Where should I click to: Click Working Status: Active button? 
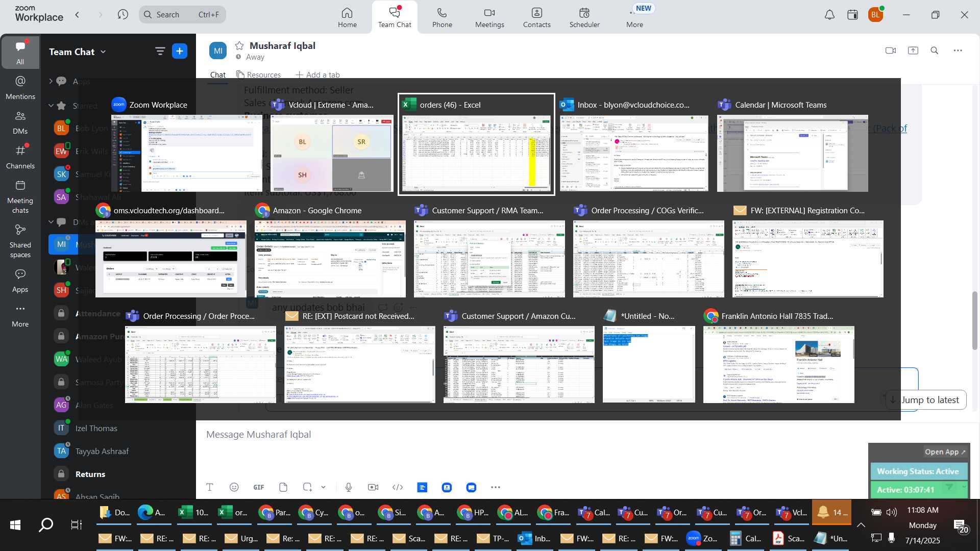pos(918,471)
